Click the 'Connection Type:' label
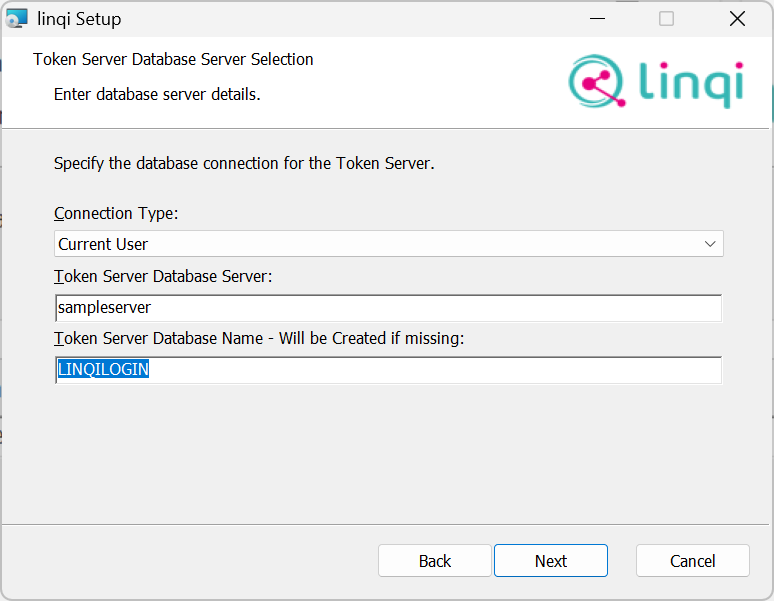Viewport: 774px width, 601px height. 116,213
